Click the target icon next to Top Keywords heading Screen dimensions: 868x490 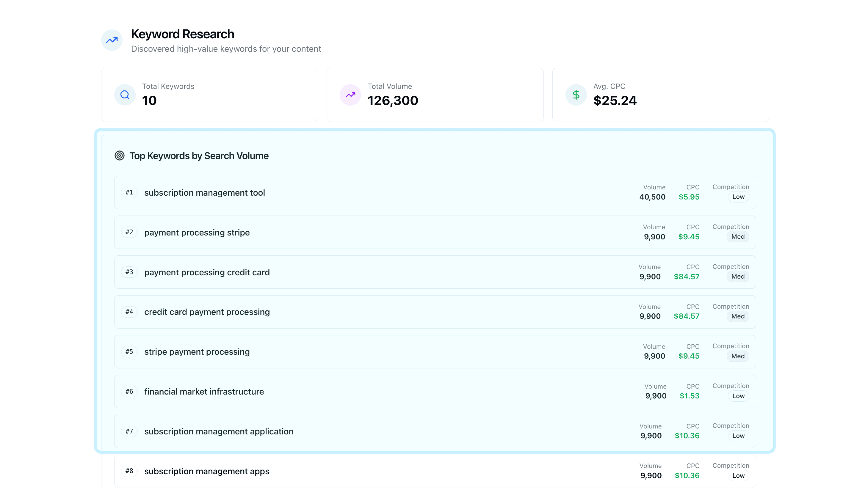click(x=119, y=155)
